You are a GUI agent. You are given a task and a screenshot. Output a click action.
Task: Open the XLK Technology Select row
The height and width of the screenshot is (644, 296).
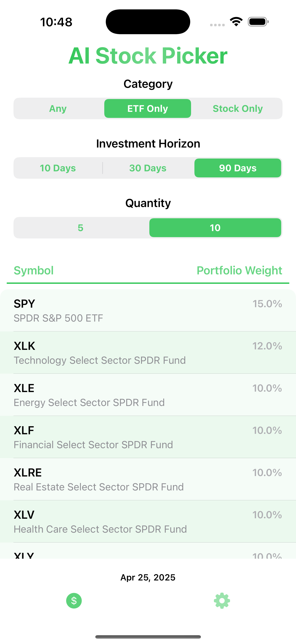[x=148, y=353]
